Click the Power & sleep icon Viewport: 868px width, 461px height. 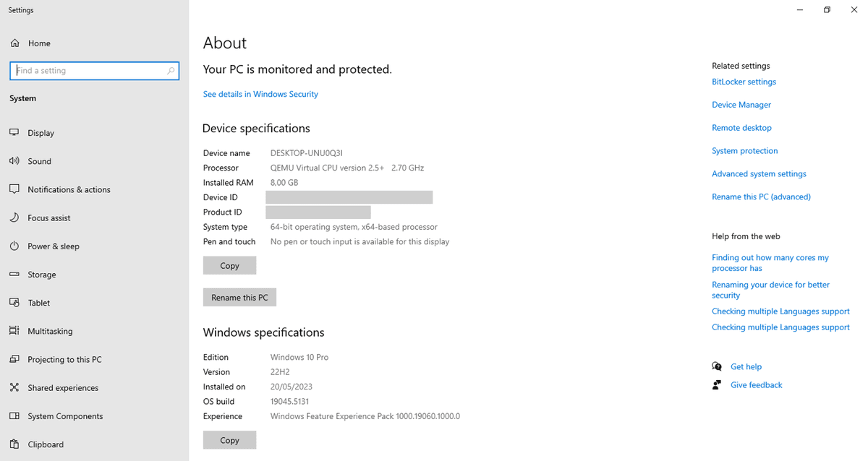coord(14,246)
